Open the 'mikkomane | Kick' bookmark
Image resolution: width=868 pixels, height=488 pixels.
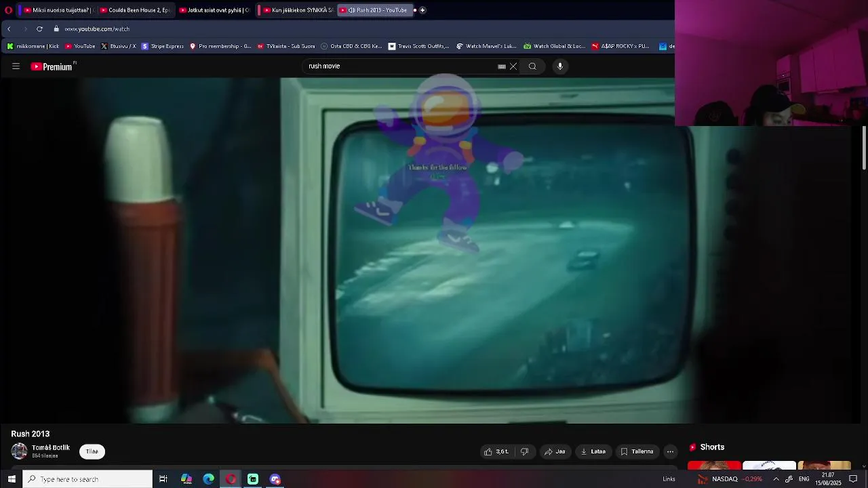point(33,46)
